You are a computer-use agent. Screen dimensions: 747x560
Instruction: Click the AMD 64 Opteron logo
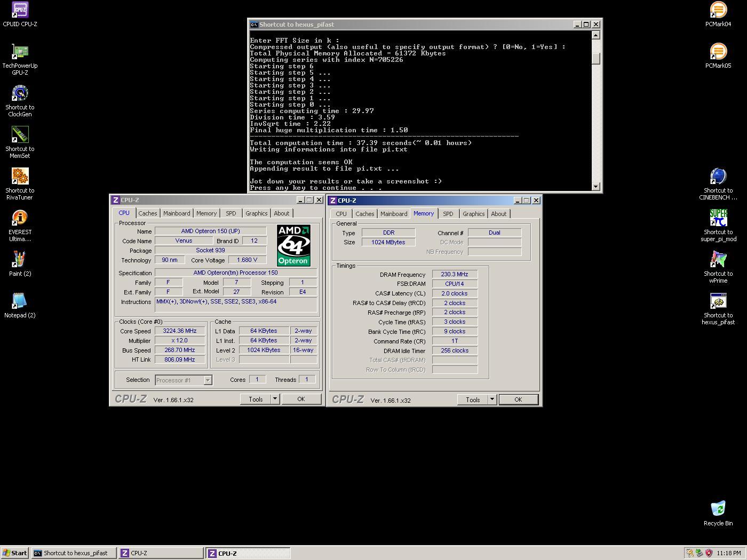[x=293, y=245]
